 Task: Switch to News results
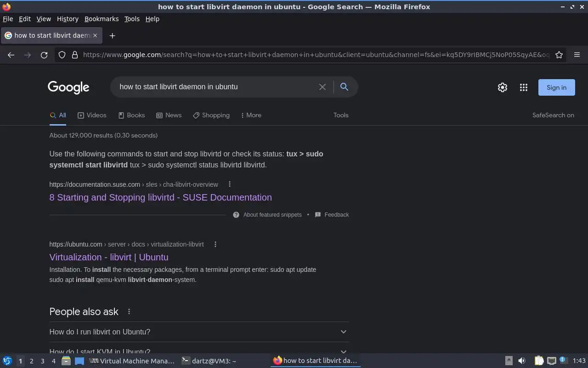[169, 115]
